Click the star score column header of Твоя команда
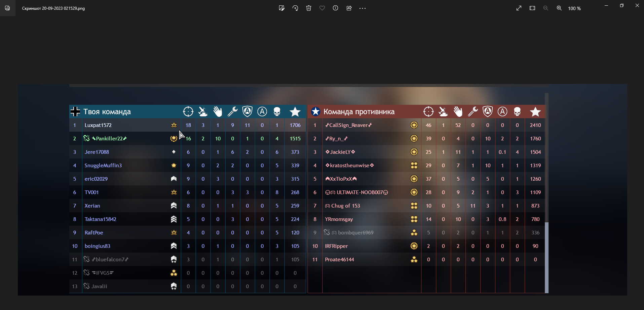This screenshot has width=644, height=310. tap(295, 112)
